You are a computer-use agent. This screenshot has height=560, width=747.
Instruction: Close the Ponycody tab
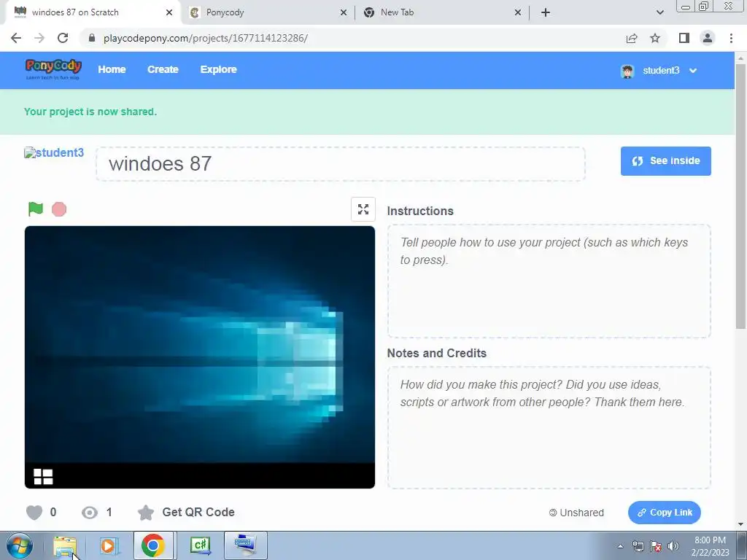(344, 12)
